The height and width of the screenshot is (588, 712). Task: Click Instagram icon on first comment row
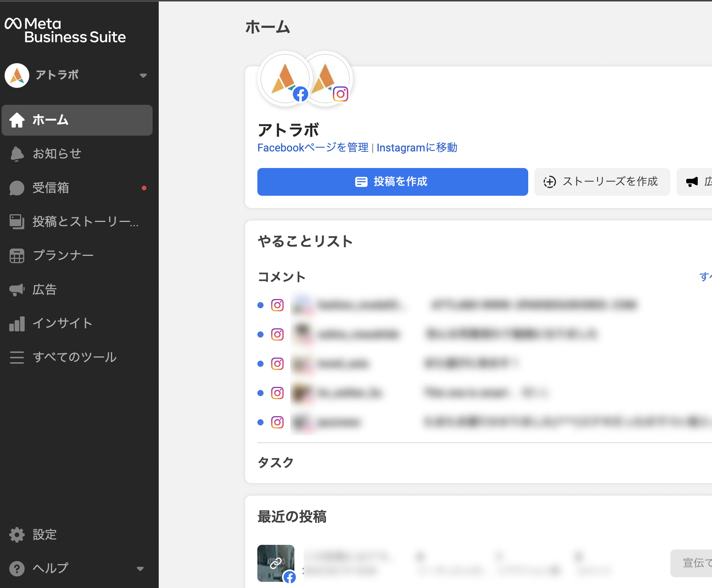pyautogui.click(x=277, y=305)
